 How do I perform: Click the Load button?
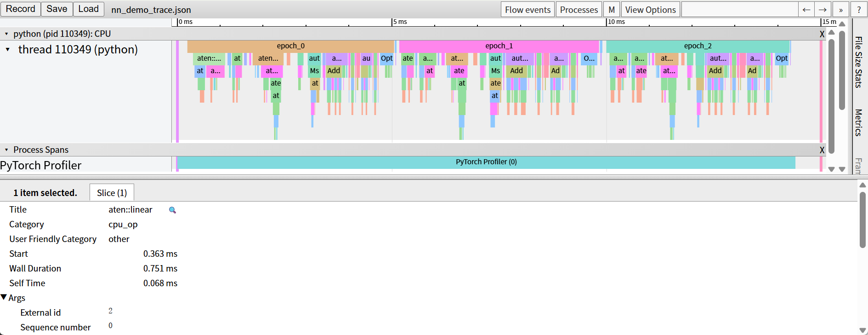click(89, 9)
